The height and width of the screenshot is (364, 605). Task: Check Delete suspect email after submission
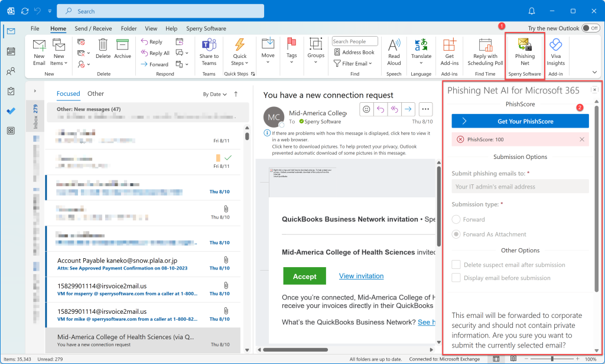point(456,265)
